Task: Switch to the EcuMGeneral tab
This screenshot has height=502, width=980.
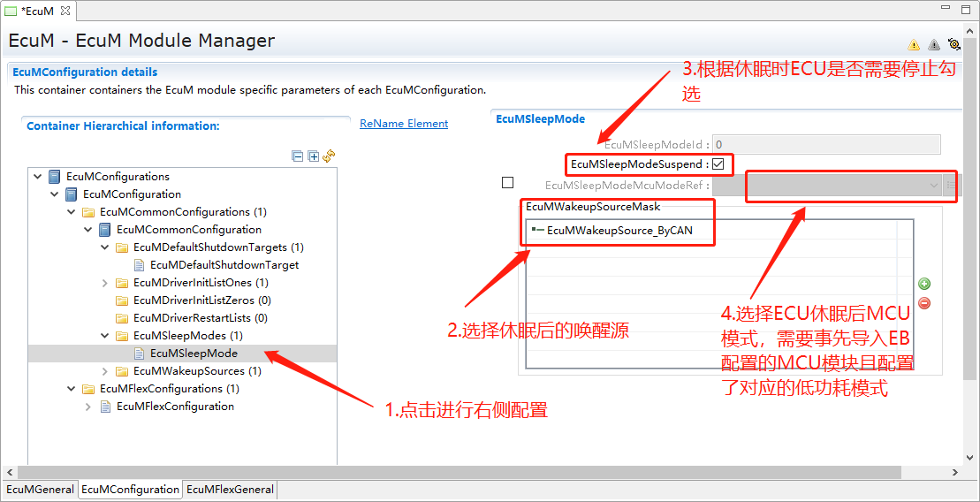Action: (x=40, y=490)
